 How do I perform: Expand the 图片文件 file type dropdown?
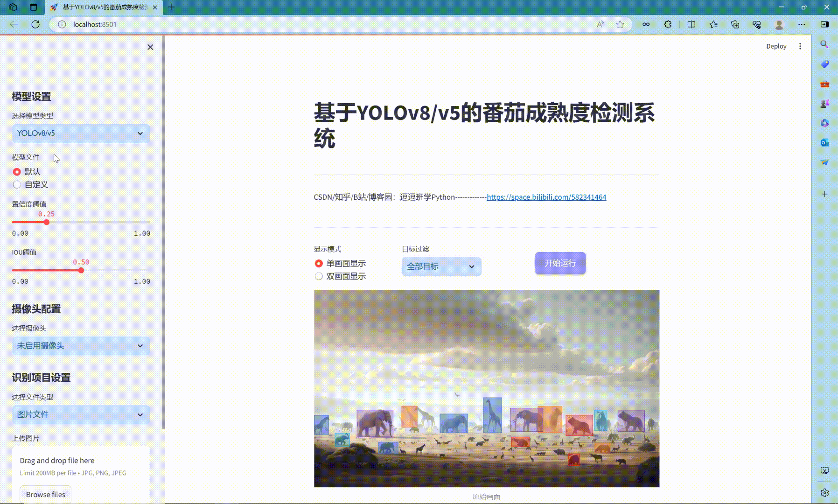click(x=81, y=414)
